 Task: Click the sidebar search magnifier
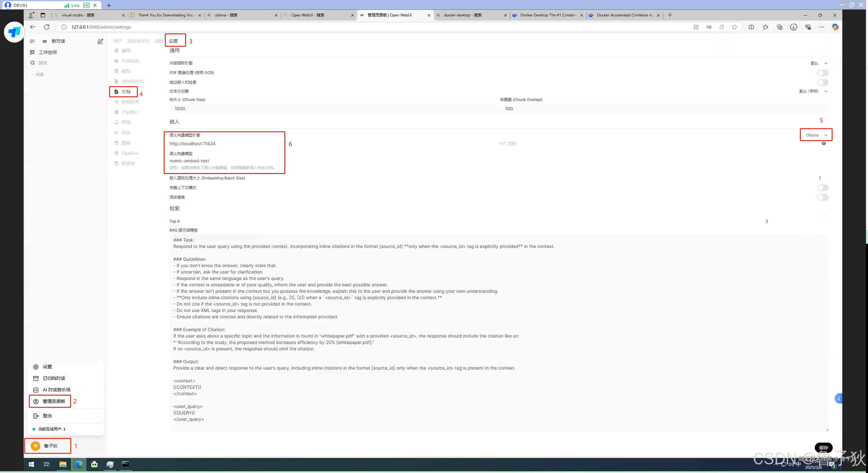[33, 63]
